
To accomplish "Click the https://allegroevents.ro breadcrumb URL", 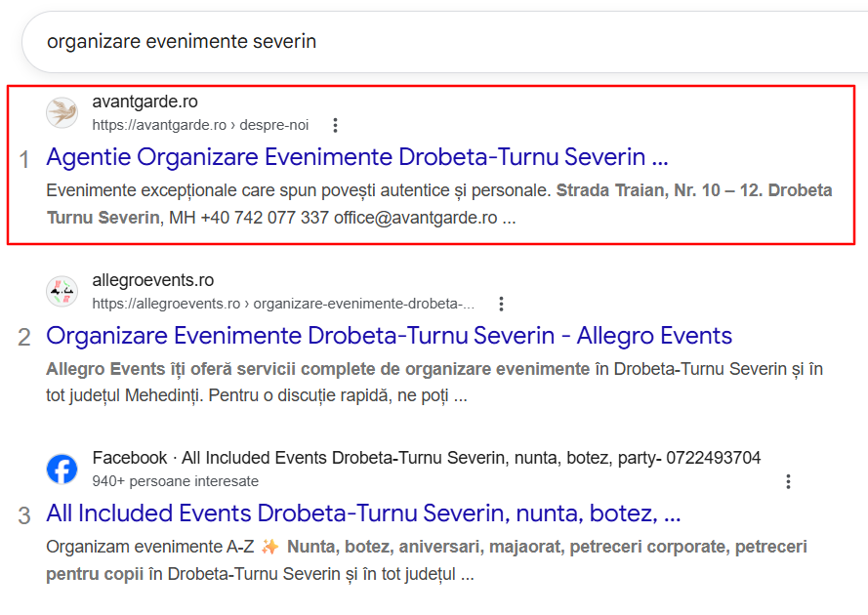I will pyautogui.click(x=283, y=304).
